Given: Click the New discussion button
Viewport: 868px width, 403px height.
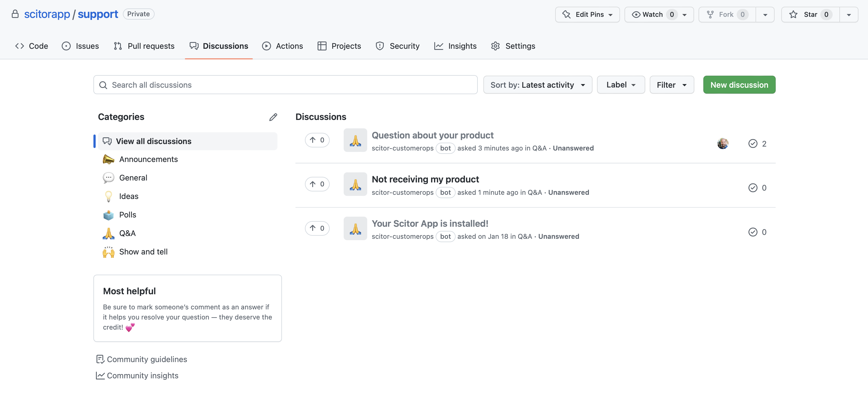Looking at the screenshot, I should (x=739, y=85).
